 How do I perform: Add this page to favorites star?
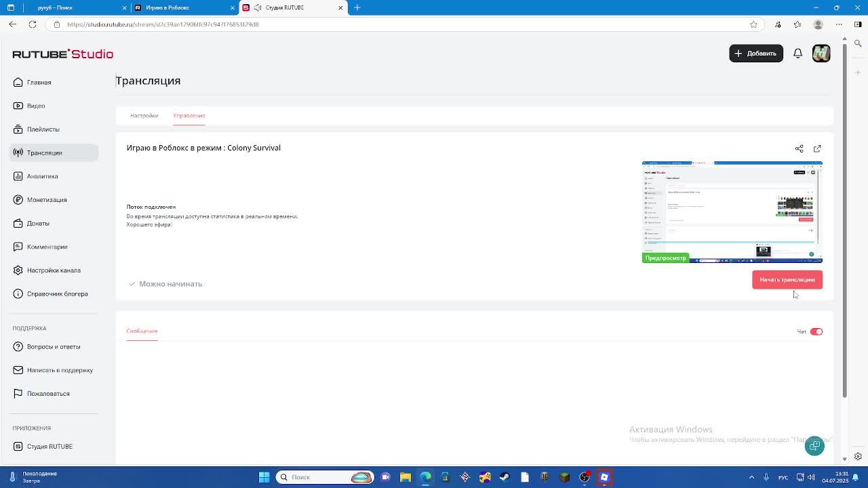(x=753, y=24)
